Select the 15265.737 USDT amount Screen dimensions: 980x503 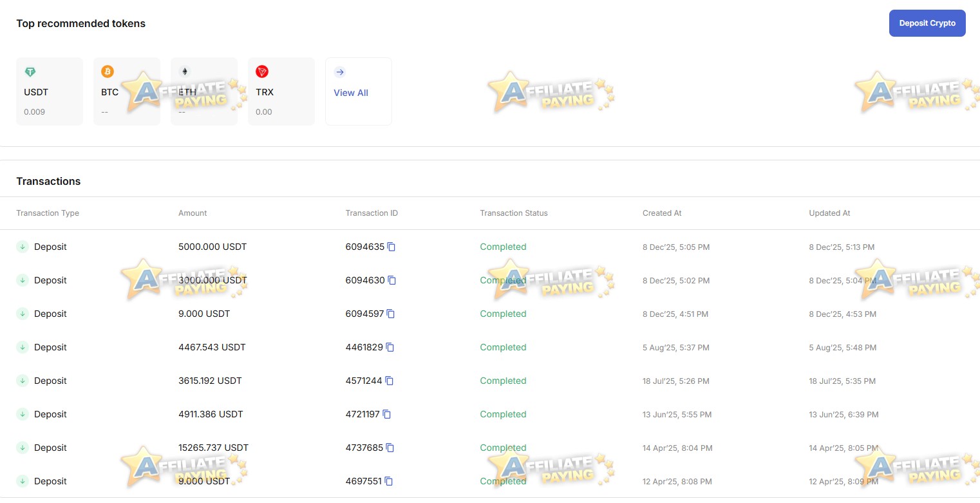tap(213, 448)
